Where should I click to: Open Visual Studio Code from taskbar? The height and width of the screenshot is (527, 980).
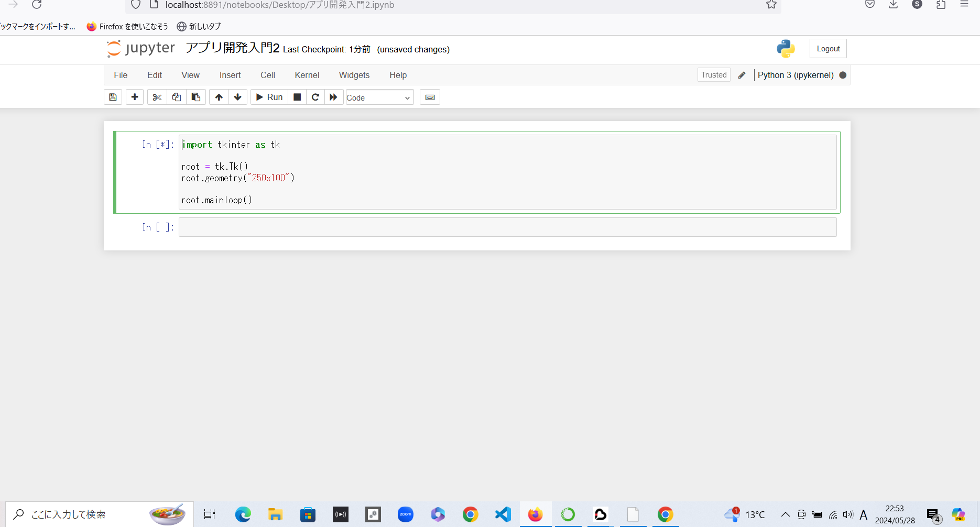coord(503,514)
